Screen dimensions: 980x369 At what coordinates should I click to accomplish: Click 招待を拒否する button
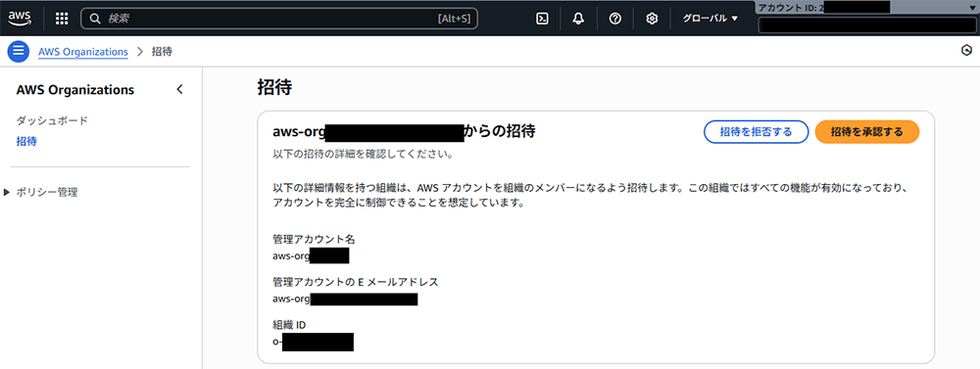point(757,132)
